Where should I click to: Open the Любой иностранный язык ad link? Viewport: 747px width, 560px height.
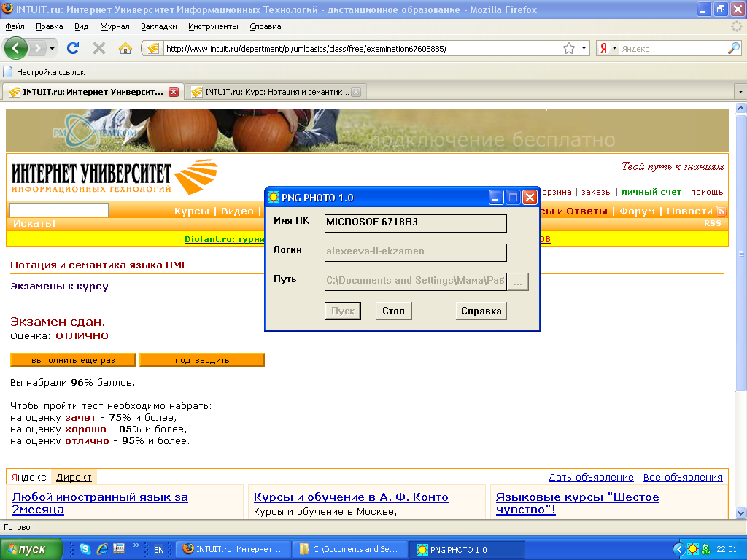coord(99,503)
